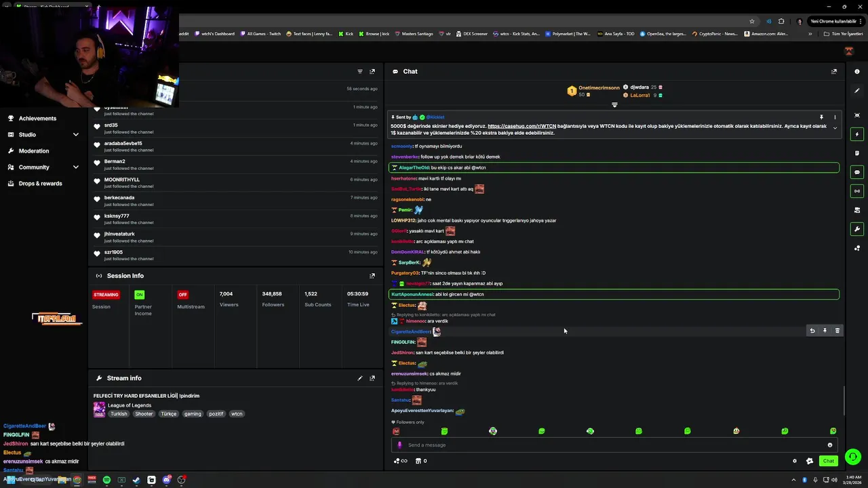Toggle the Partner Income ON badge
868x488 pixels.
(x=139, y=295)
